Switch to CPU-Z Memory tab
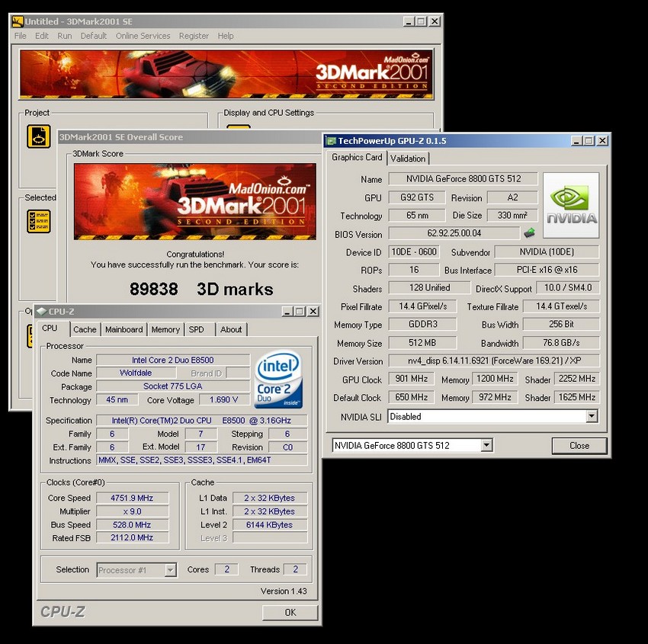Image resolution: width=648 pixels, height=644 pixels. click(165, 330)
